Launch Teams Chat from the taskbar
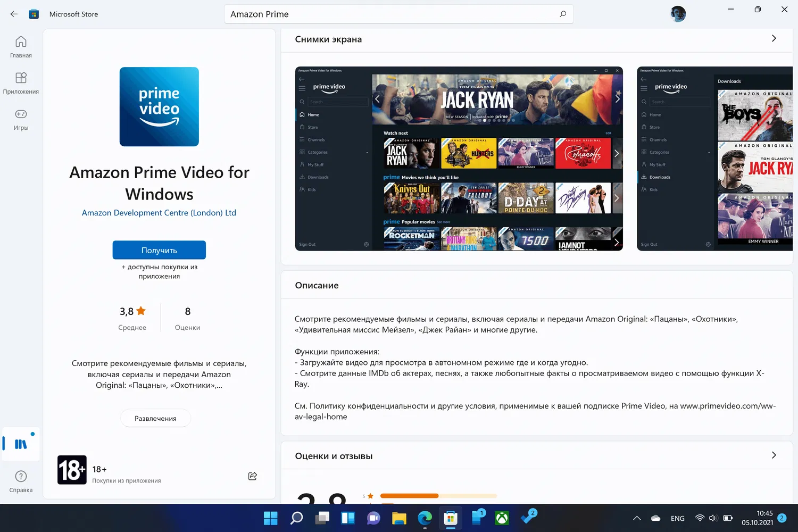This screenshot has height=532, width=798. (x=373, y=518)
